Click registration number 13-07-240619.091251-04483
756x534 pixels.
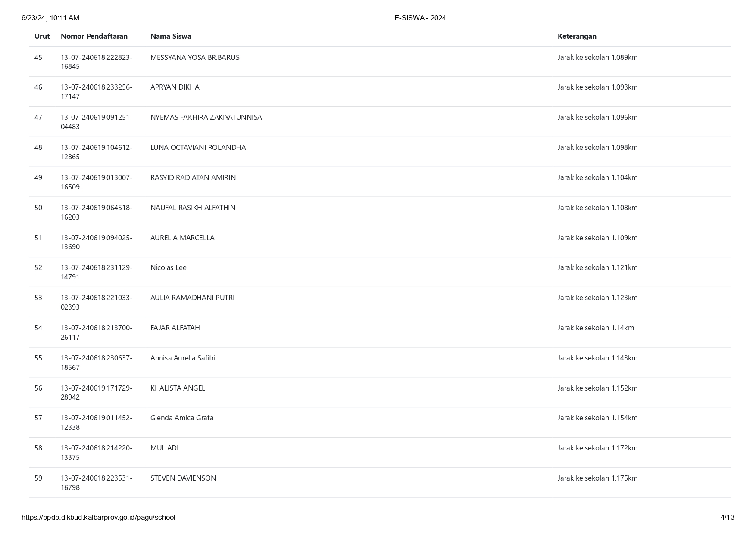pos(97,122)
